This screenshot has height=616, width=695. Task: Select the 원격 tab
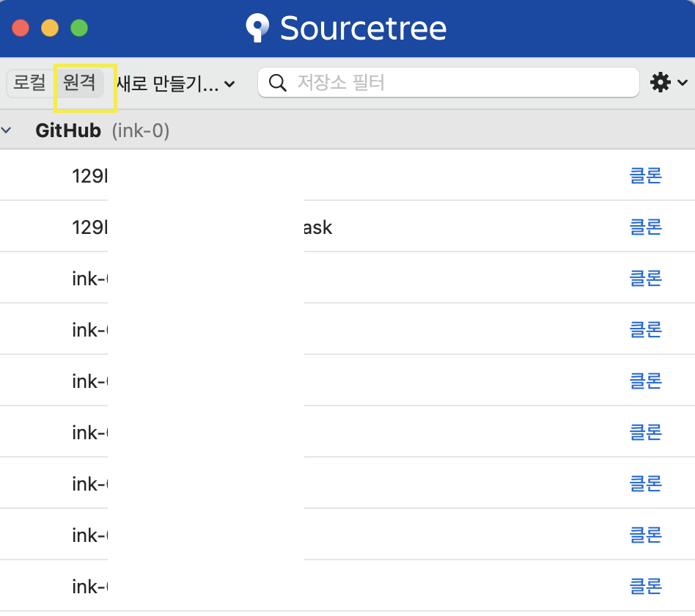pos(79,82)
